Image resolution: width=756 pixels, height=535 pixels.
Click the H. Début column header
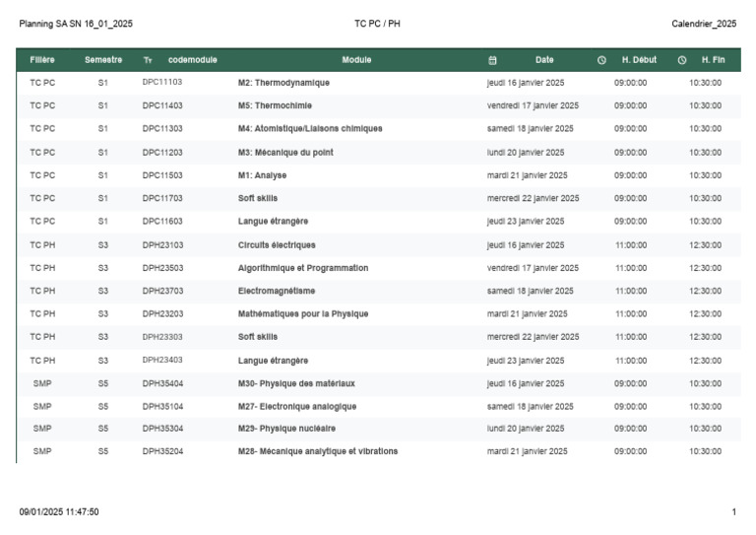[639, 60]
